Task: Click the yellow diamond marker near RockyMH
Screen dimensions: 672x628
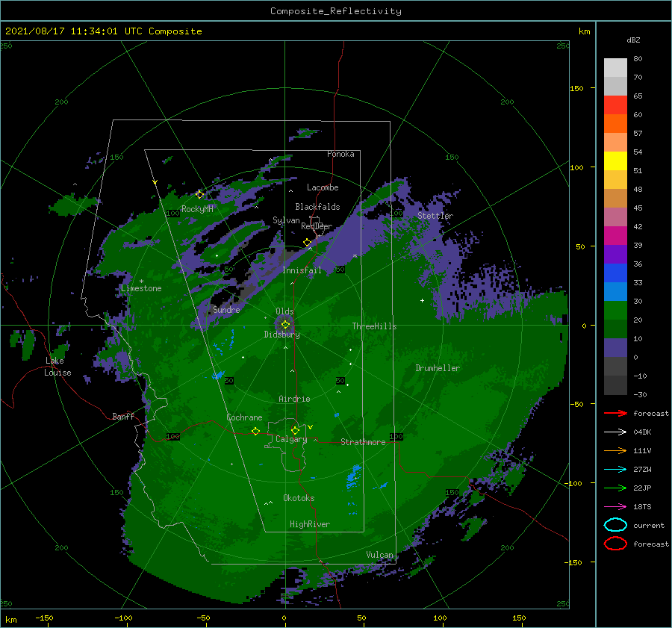Action: coord(199,195)
